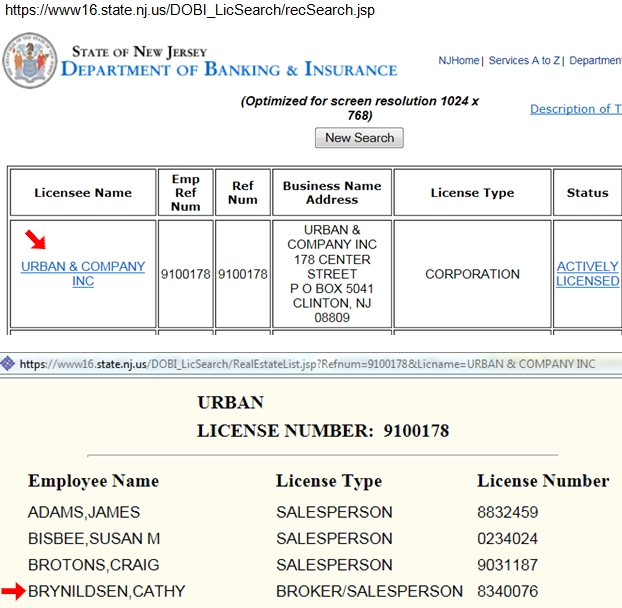Screen dimensions: 622x608
Task: Click license number 8832459
Action: click(508, 512)
